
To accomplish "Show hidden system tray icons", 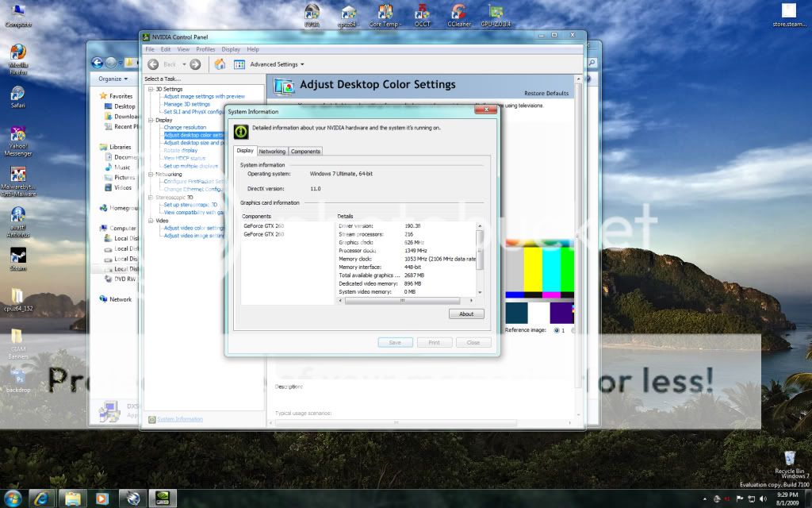I will click(x=705, y=498).
